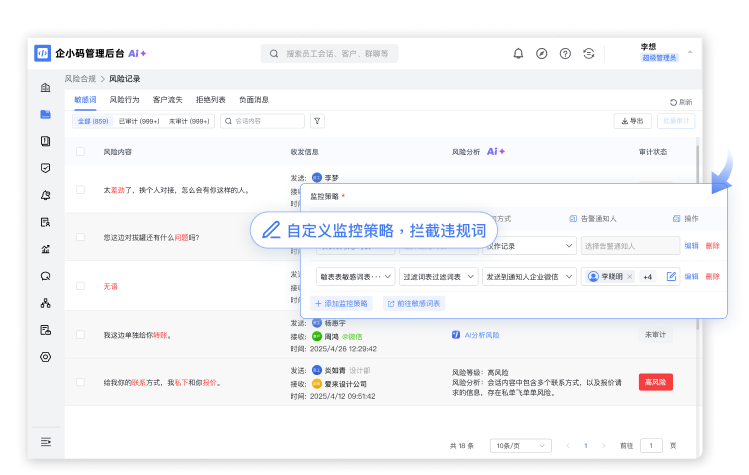Open the 发送到通知人企业微信 dropdown
The height and width of the screenshot is (475, 749).
pos(529,277)
